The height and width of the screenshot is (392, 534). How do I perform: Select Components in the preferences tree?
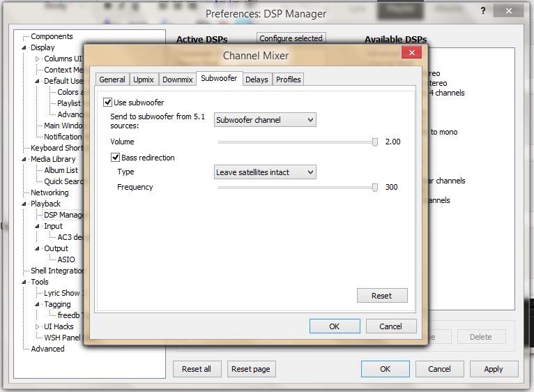tap(52, 36)
